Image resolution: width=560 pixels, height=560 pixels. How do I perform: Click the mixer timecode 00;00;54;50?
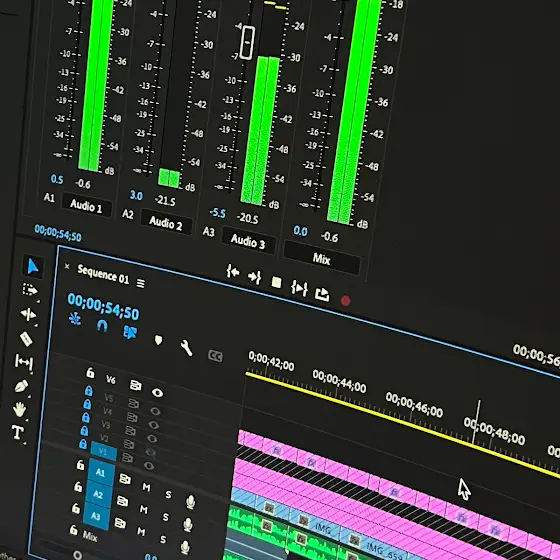click(x=58, y=233)
